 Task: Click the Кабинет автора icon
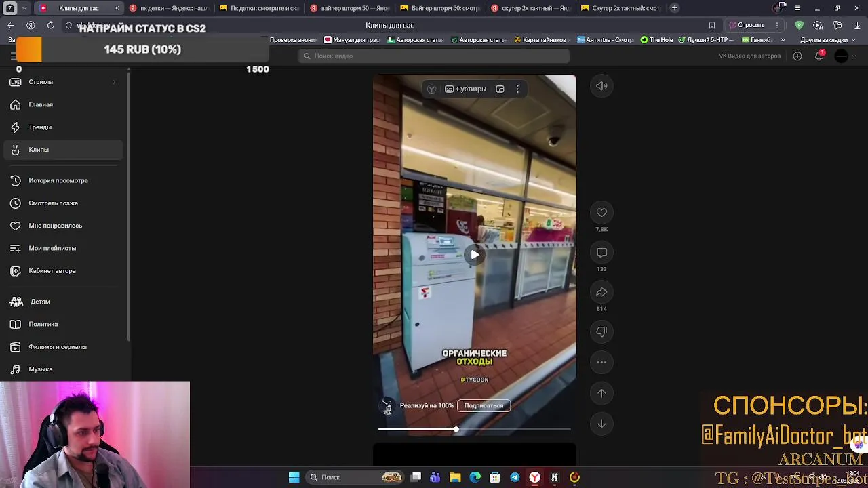pyautogui.click(x=16, y=270)
